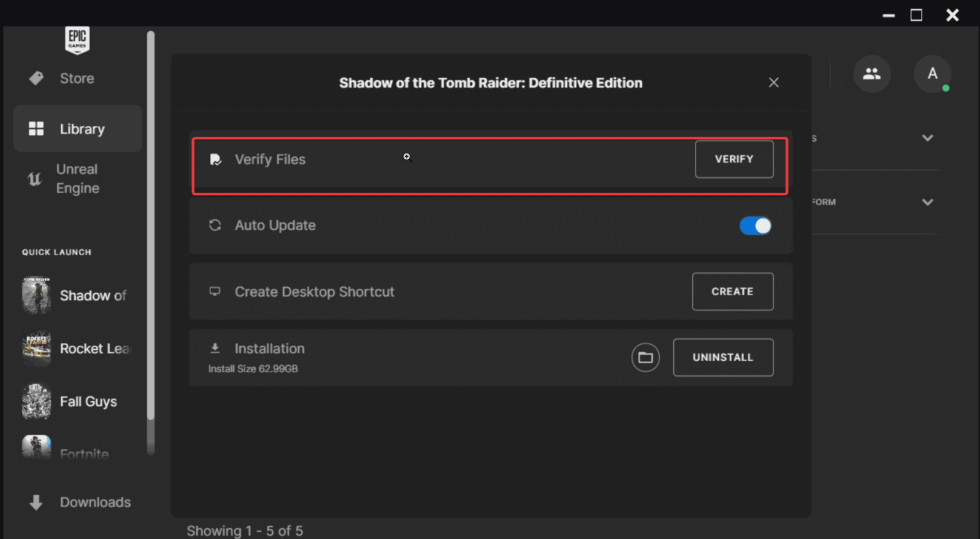The width and height of the screenshot is (980, 539).
Task: Click the sidebar scrollbar
Action: coord(151,224)
